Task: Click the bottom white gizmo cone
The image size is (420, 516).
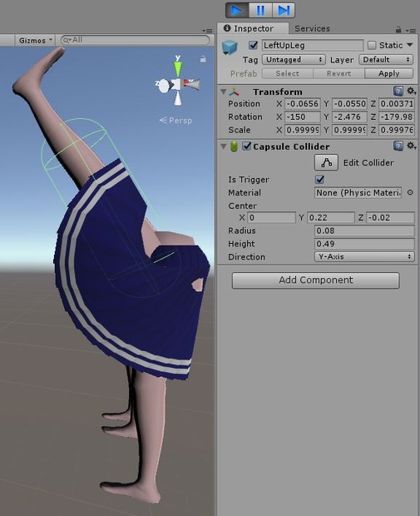Action: click(178, 98)
